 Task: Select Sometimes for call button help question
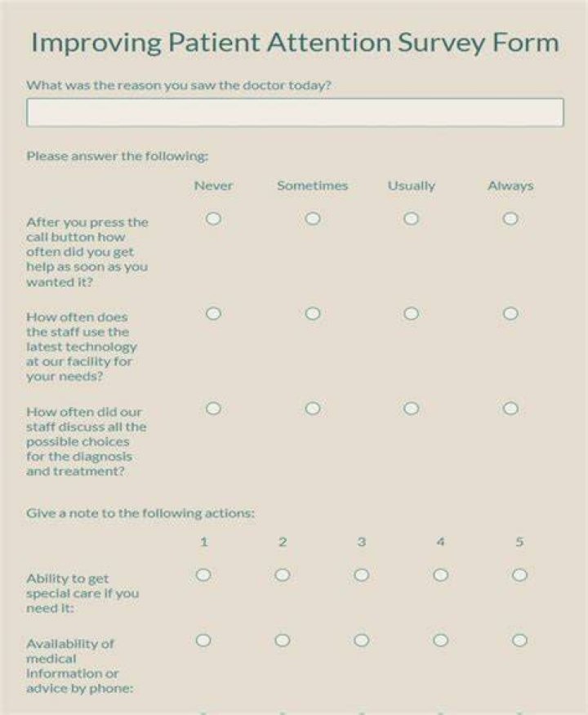pyautogui.click(x=313, y=219)
